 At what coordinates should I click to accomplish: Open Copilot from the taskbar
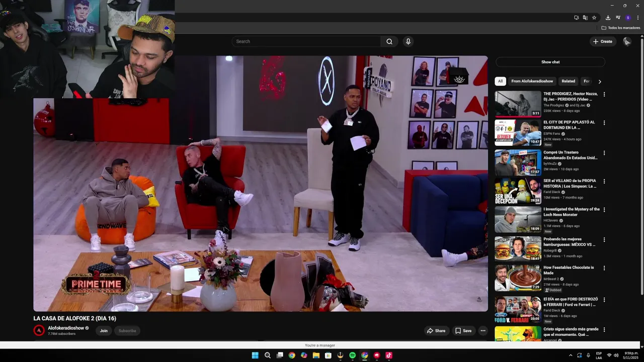(x=304, y=355)
